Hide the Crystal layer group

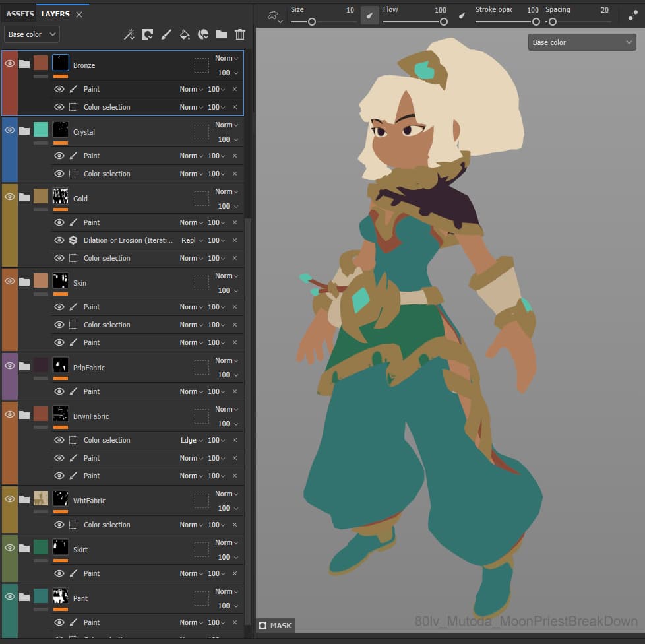10,131
